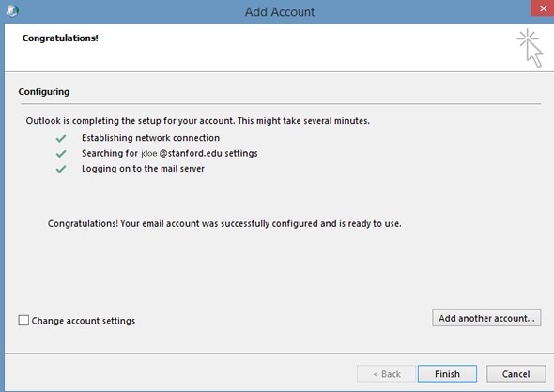Click the 'successfully configured' message
The image size is (554, 392).
(x=224, y=223)
